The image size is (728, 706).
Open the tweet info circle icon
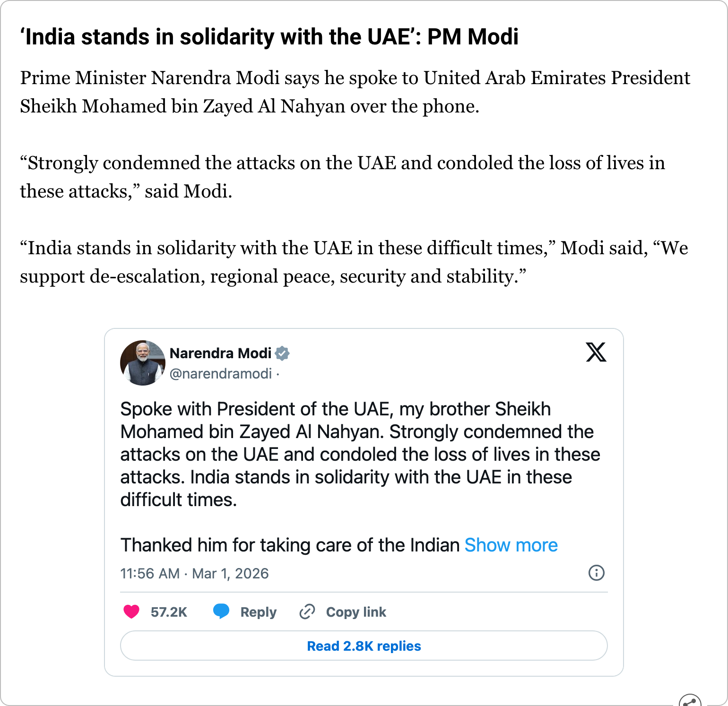coord(596,573)
